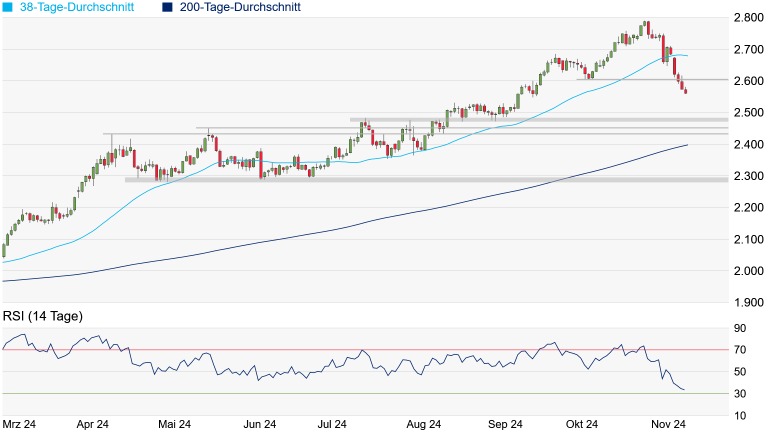Click the light blue 38-Tage-Durchschnitt legend swatch

[8, 7]
